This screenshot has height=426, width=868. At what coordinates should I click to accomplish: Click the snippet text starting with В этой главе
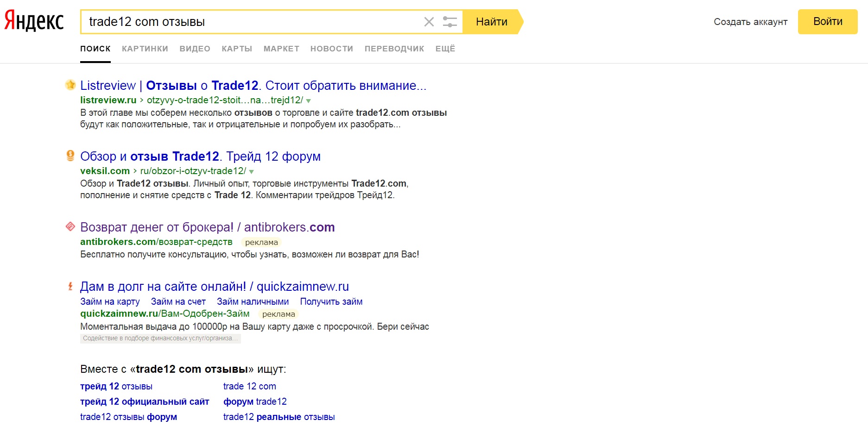tap(263, 119)
